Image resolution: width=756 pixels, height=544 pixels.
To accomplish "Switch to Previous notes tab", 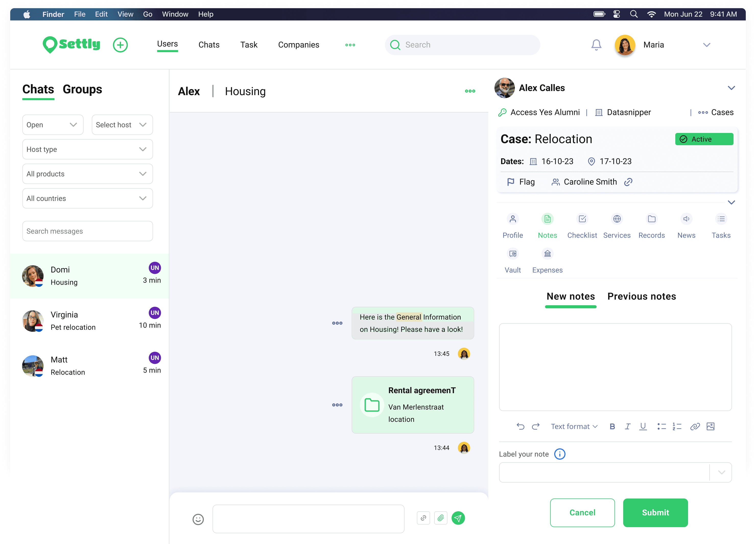I will 641,296.
